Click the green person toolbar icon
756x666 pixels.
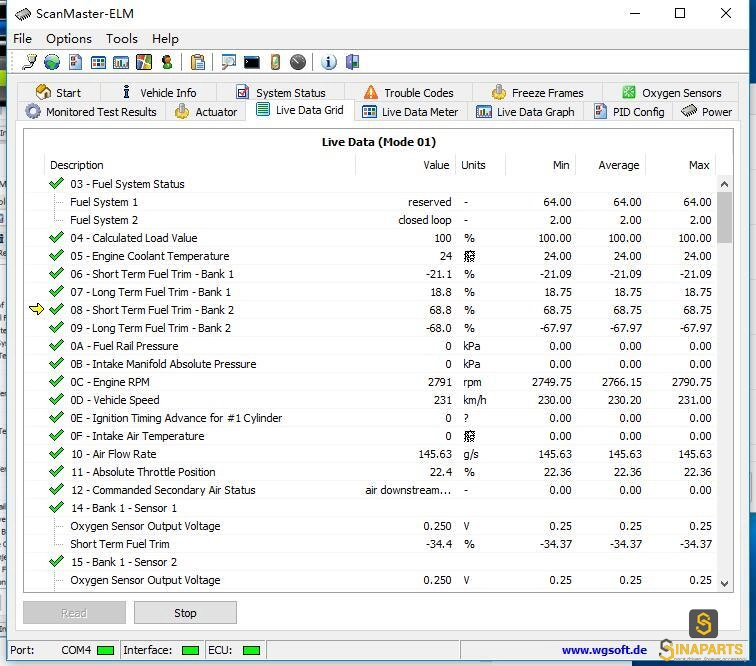coord(167,62)
